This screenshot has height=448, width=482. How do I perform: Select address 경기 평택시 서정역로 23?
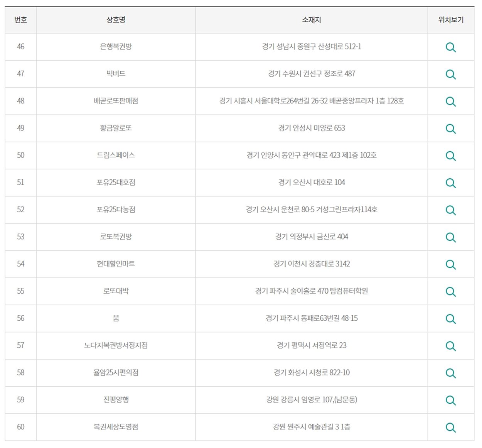click(x=312, y=345)
